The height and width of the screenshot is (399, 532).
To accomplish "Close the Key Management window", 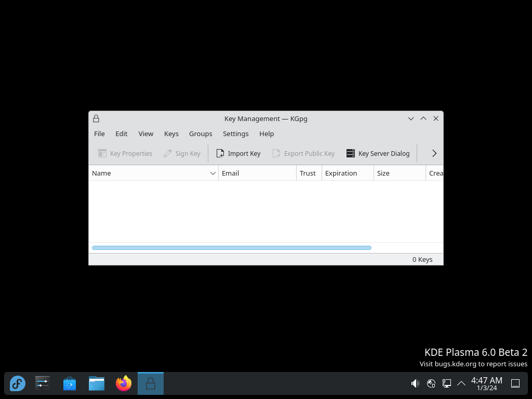I will click(436, 118).
